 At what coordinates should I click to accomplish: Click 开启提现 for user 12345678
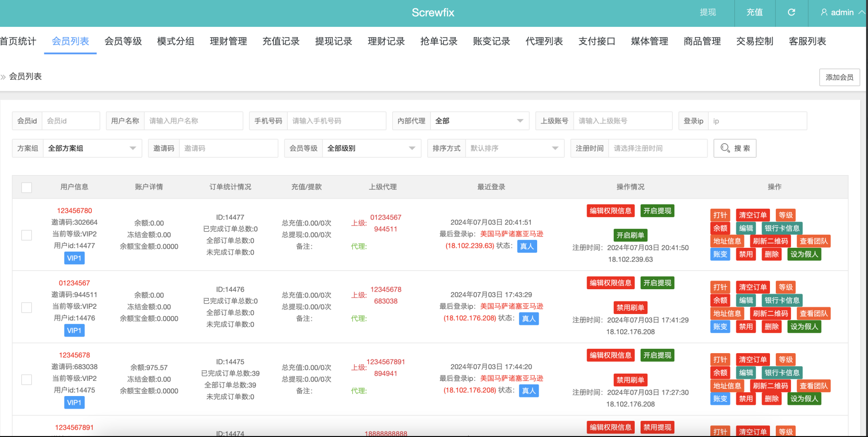(x=657, y=355)
